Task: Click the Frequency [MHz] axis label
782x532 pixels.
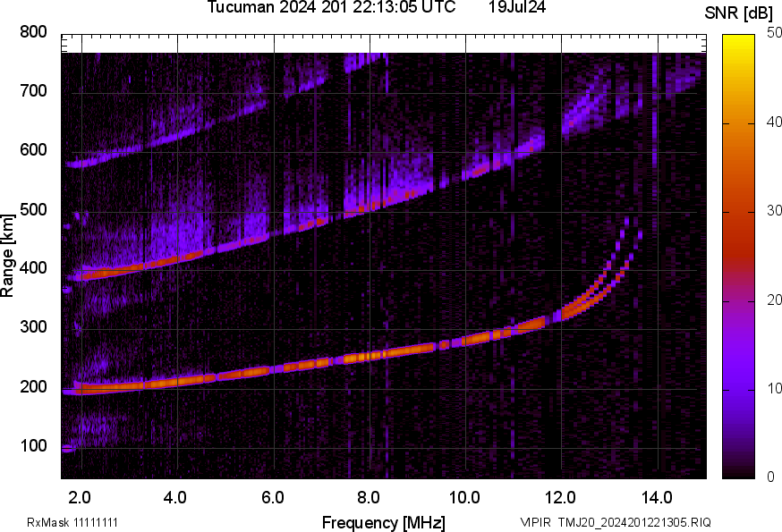Action: coord(384,519)
